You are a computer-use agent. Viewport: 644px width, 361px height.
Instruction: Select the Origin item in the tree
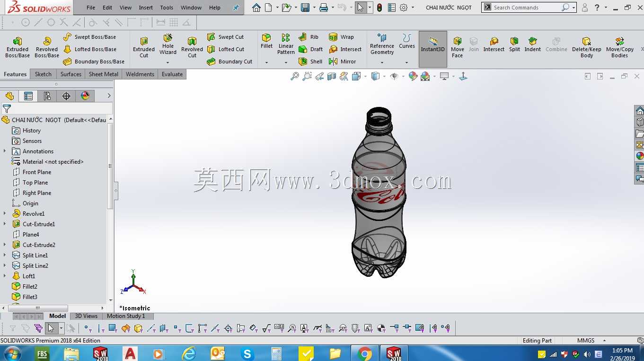pyautogui.click(x=25, y=203)
